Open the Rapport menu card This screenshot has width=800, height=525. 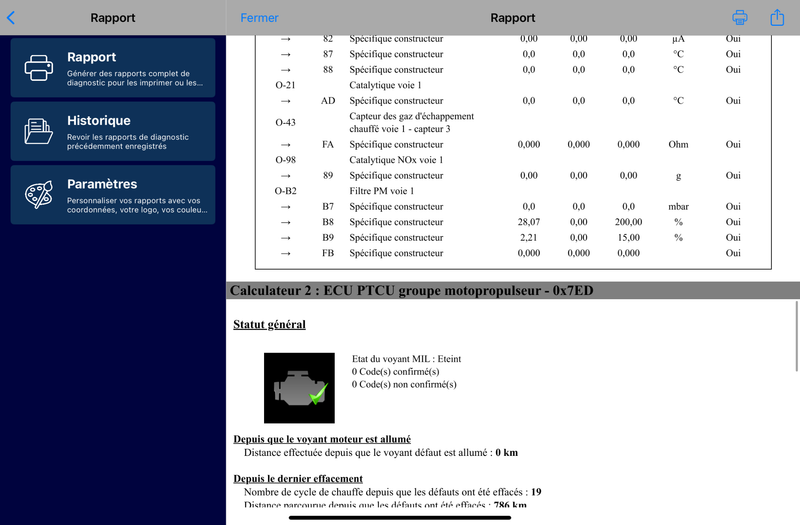coord(113,67)
